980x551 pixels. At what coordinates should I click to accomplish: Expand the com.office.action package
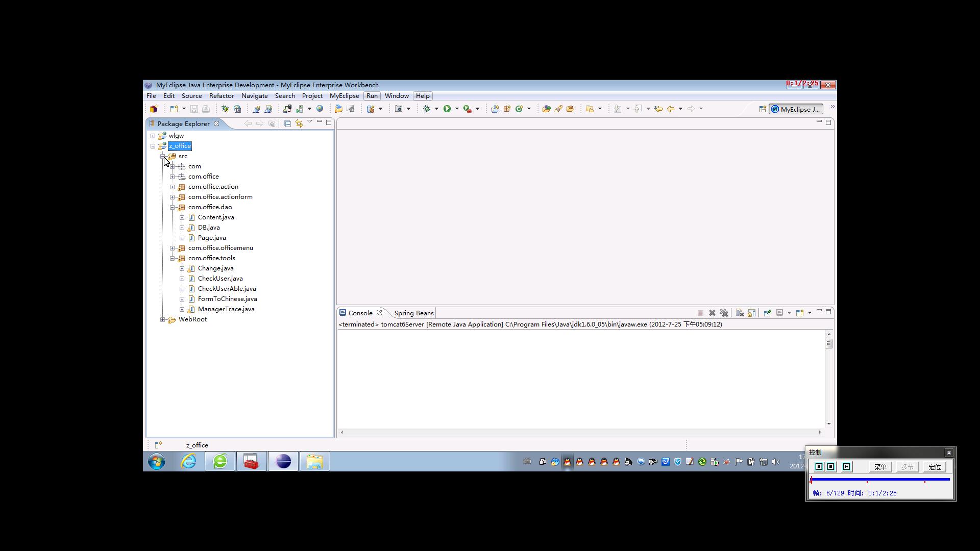coord(173,187)
